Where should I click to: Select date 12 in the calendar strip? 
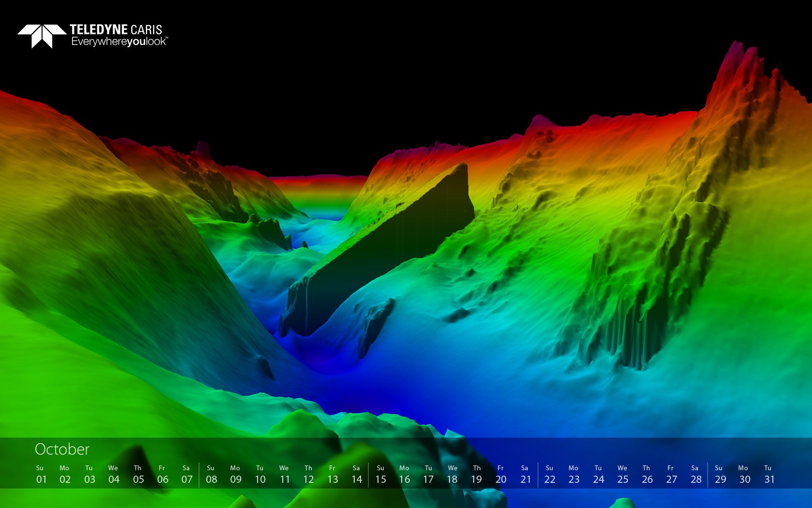[x=308, y=479]
